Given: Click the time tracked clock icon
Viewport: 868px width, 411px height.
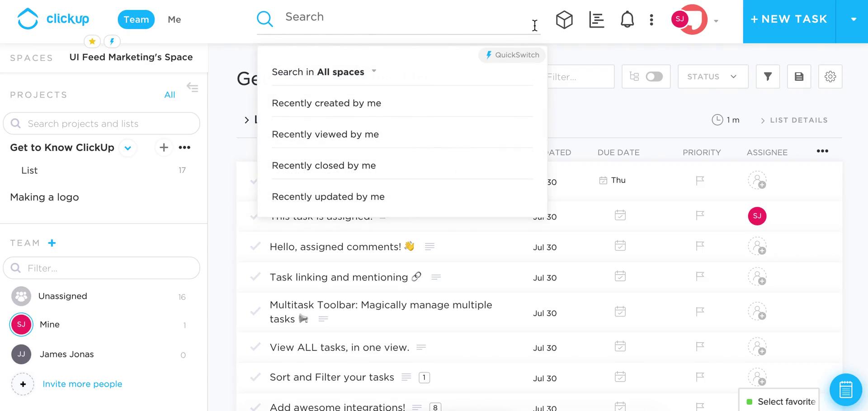Looking at the screenshot, I should point(717,120).
